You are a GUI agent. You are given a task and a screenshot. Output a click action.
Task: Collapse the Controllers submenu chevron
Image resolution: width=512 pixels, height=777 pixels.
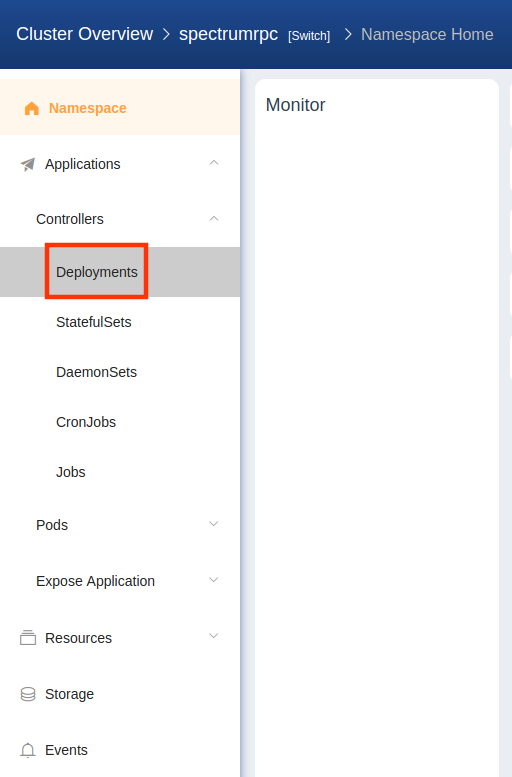point(214,219)
